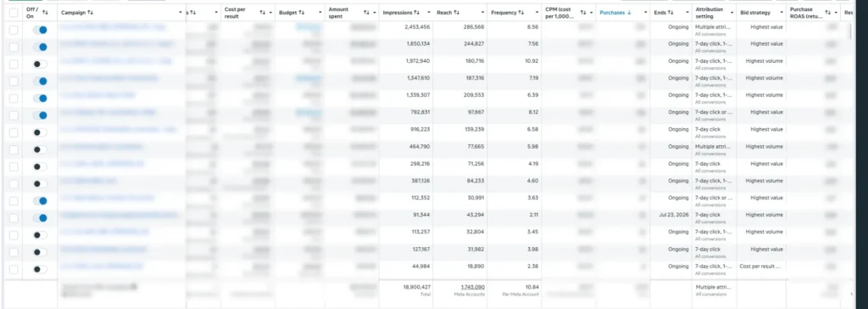Click sort arrows in Amount spent header
868x309 pixels.
367,12
